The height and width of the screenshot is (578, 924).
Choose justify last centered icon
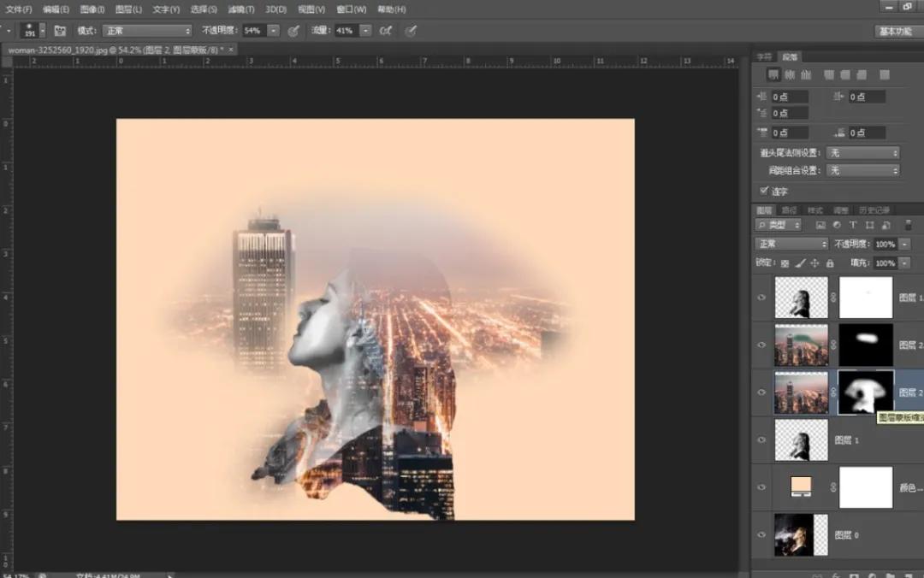(x=845, y=75)
